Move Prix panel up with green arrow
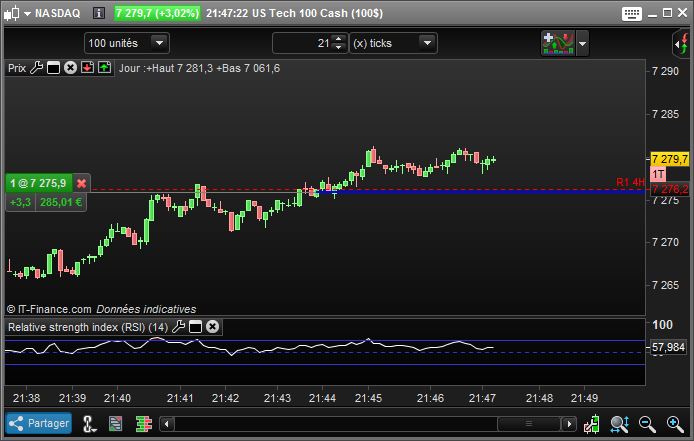 point(104,68)
